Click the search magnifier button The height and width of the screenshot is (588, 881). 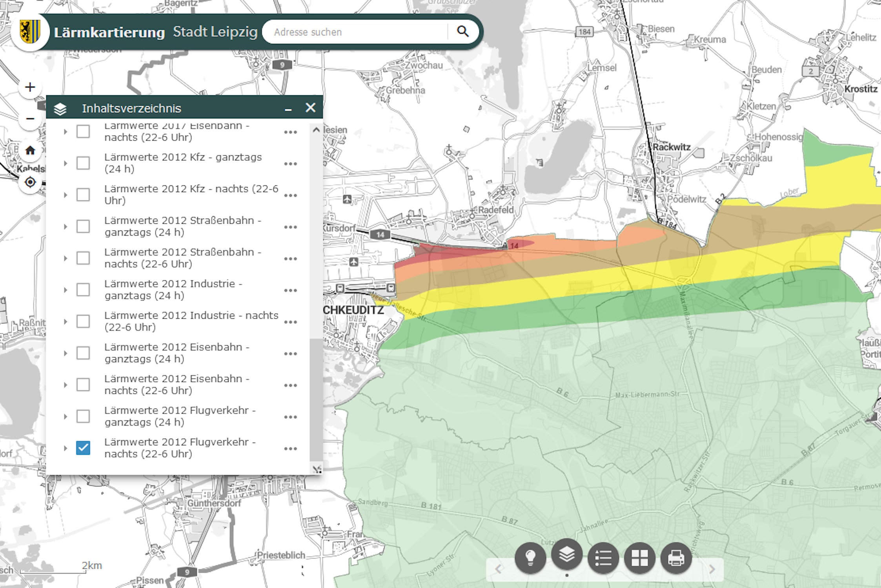[463, 32]
